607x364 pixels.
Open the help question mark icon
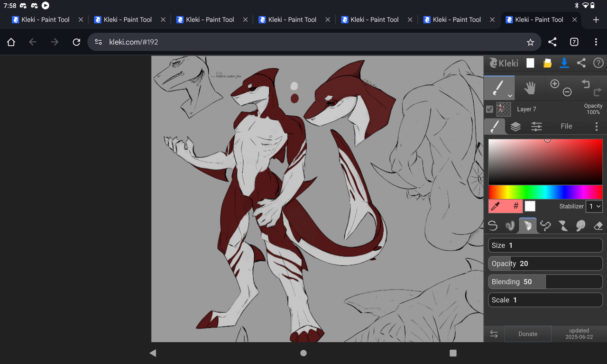[x=598, y=63]
